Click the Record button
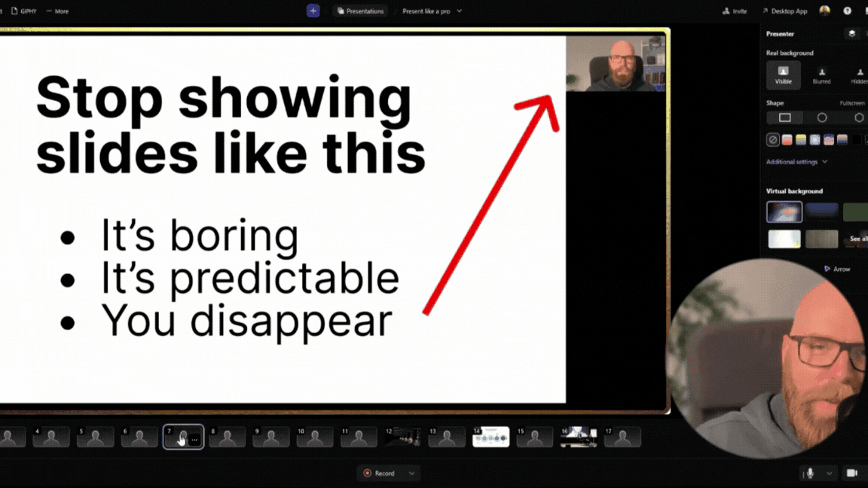Screen dimensions: 868x488 pyautogui.click(x=379, y=474)
